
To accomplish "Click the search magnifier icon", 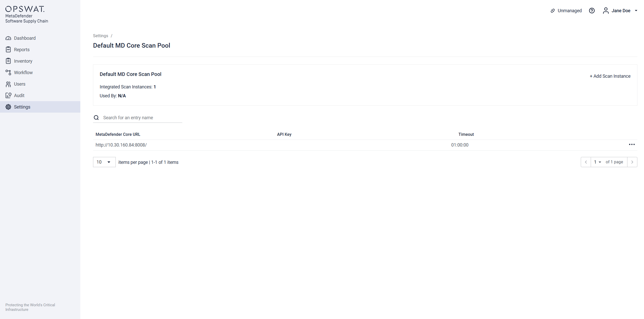I will [96, 118].
